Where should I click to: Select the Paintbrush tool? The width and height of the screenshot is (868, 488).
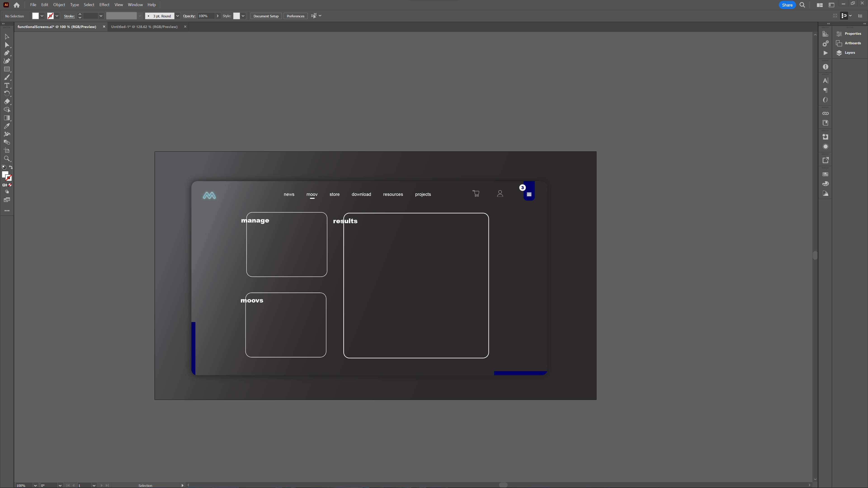click(x=7, y=77)
